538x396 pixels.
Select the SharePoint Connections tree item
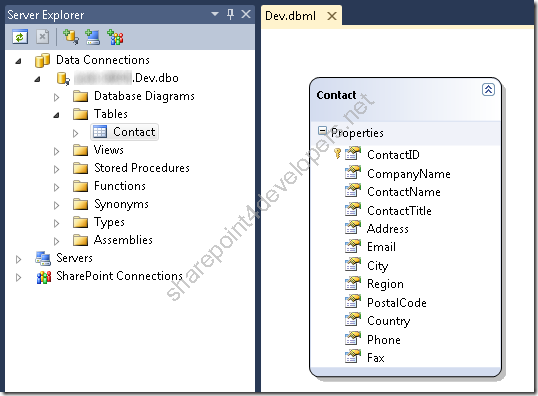click(x=119, y=276)
